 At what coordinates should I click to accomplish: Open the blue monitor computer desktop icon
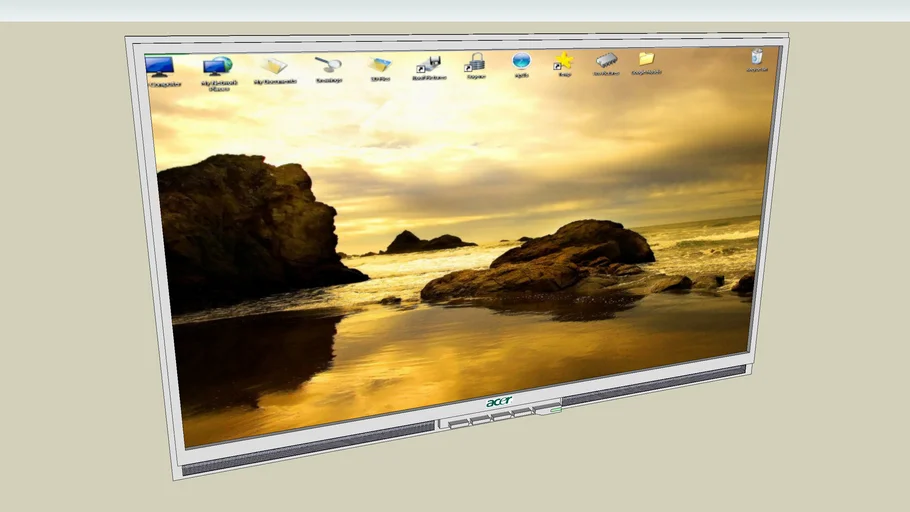click(160, 67)
